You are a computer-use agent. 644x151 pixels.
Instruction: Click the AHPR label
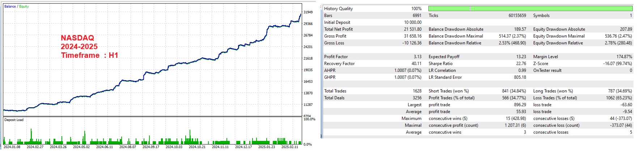[x=330, y=70]
